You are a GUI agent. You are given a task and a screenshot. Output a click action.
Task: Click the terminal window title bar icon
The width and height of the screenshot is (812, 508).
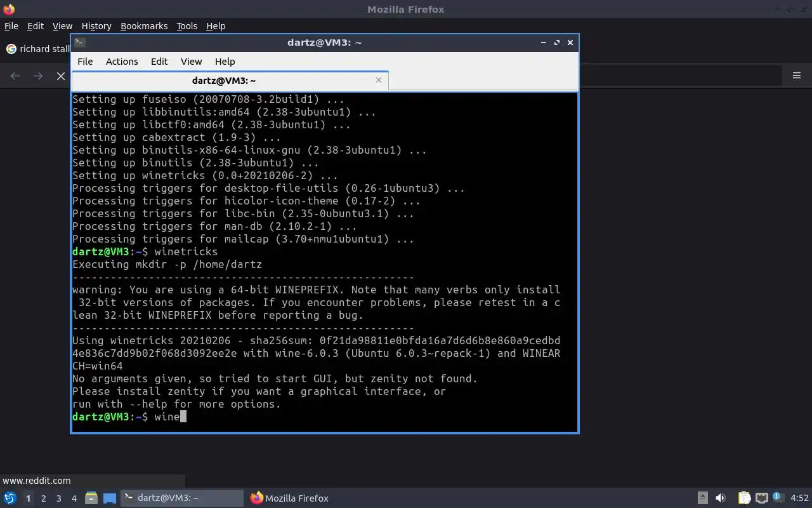click(79, 43)
